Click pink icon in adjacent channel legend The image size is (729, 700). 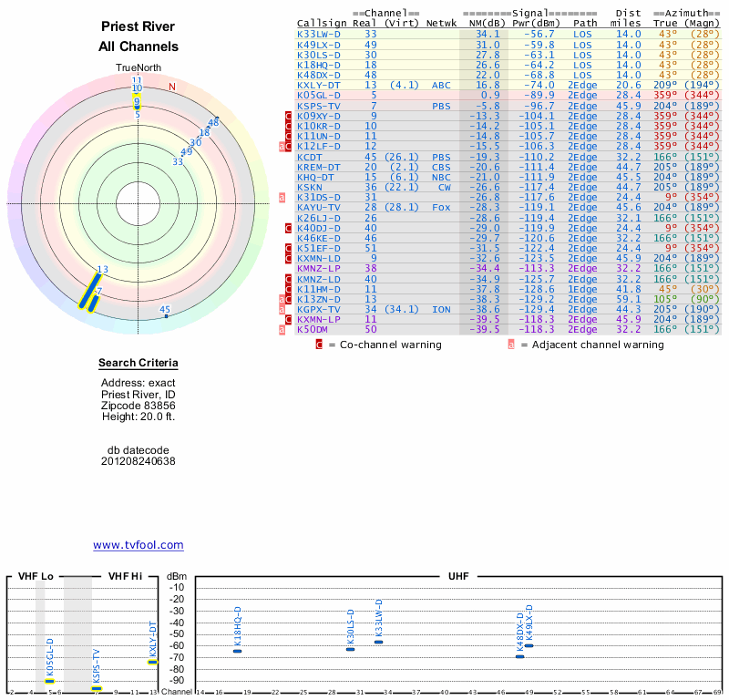point(511,345)
